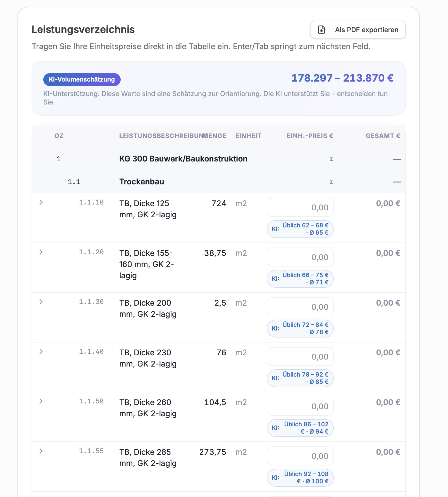This screenshot has height=497, width=448.
Task: Select the KG 300 Bauwerk/Baukonstruktion heading
Action: [x=183, y=159]
